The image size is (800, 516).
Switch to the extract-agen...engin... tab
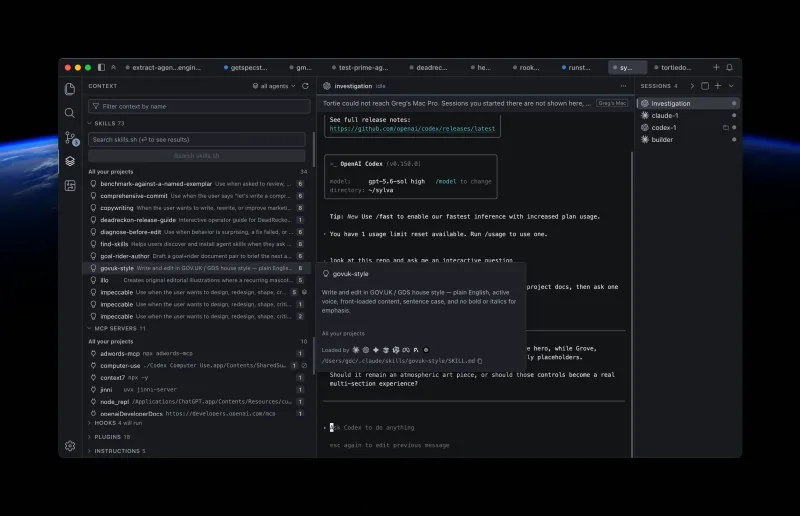tap(163, 67)
